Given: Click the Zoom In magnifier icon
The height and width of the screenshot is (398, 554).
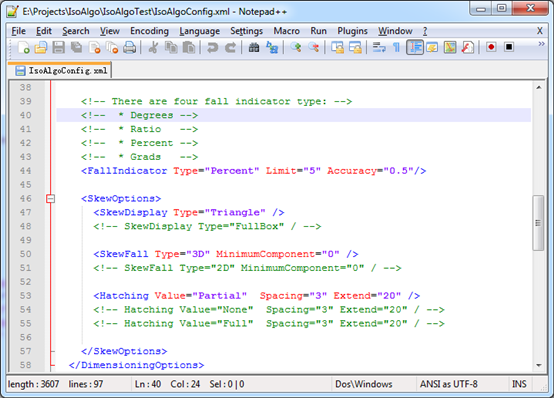Looking at the screenshot, I should [x=296, y=47].
